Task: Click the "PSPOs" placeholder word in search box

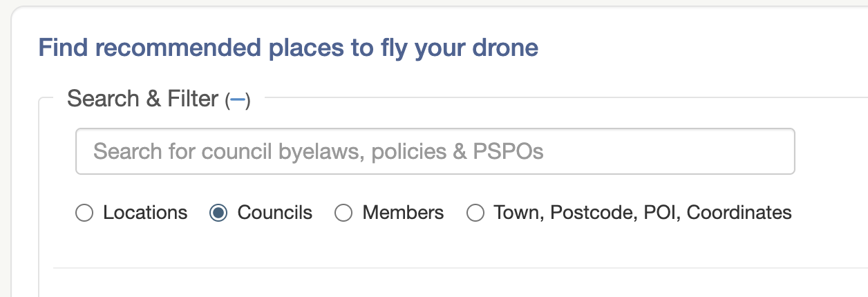Action: [x=508, y=151]
